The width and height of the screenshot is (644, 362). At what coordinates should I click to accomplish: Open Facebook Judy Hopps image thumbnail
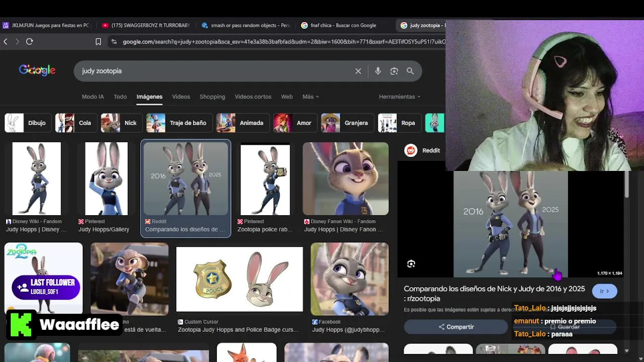pyautogui.click(x=350, y=279)
